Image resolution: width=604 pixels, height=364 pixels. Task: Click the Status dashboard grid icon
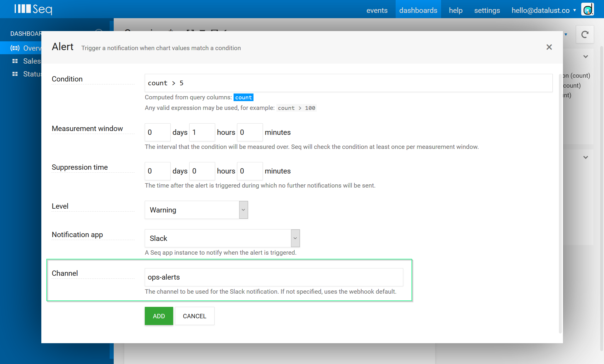(x=15, y=74)
